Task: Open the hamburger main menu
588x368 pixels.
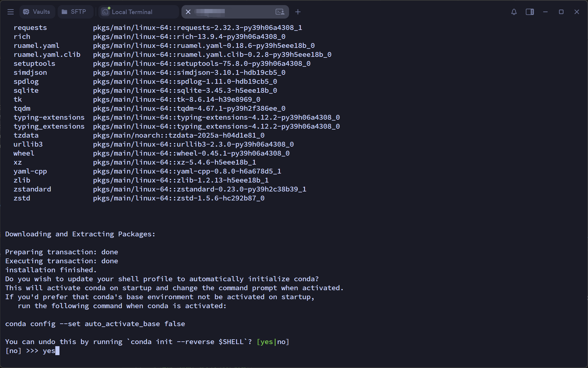Action: click(x=11, y=12)
